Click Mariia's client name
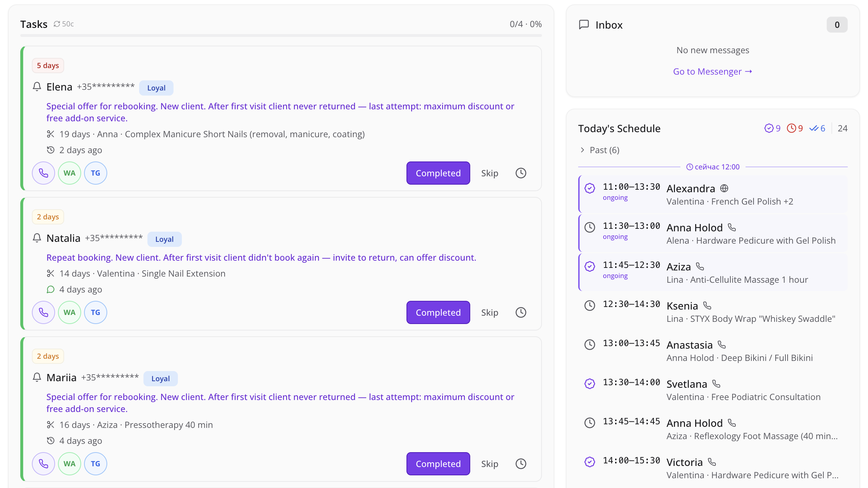Screen dimensions: 868x488 tap(62, 378)
